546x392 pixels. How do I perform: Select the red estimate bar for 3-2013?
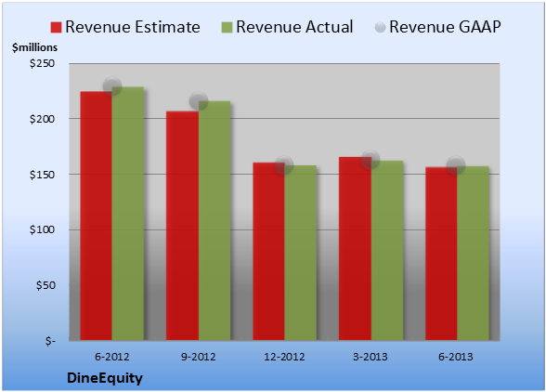pos(355,249)
